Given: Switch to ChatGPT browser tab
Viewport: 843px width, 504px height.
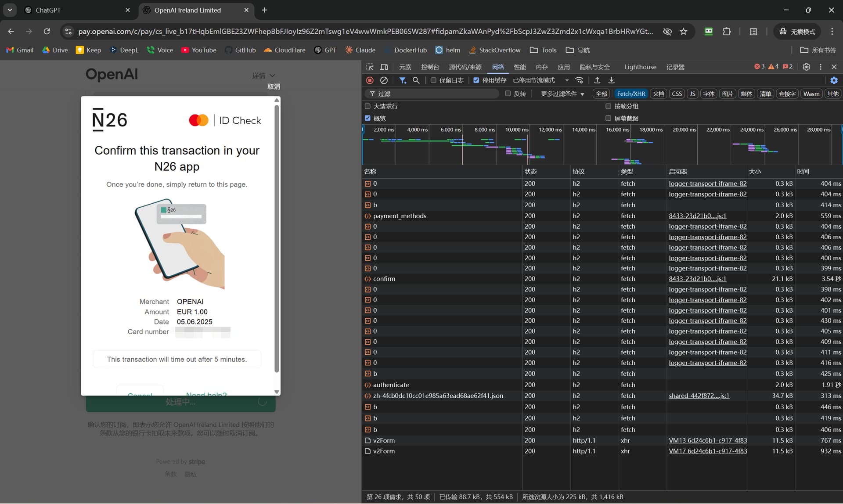Looking at the screenshot, I should tap(77, 10).
